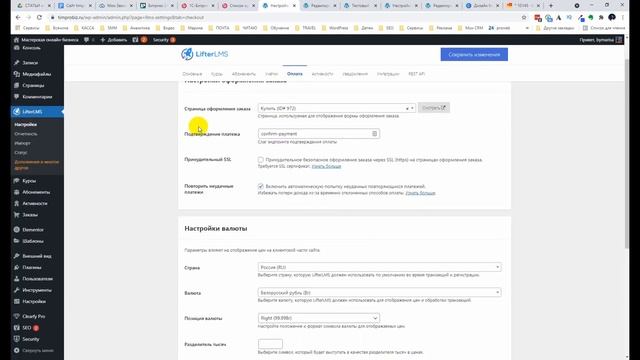Switch to the Уведомления notifications tab
The height and width of the screenshot is (360, 640).
[355, 74]
